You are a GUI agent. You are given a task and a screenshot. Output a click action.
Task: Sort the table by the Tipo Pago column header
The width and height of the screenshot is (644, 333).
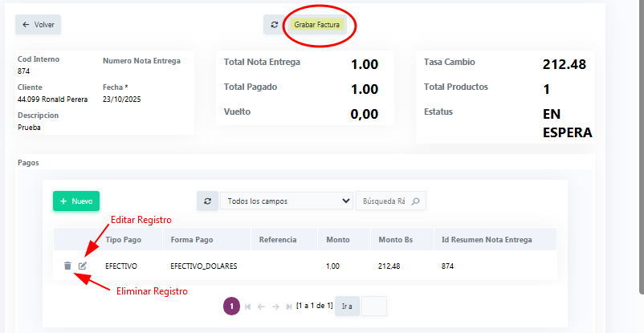[124, 239]
